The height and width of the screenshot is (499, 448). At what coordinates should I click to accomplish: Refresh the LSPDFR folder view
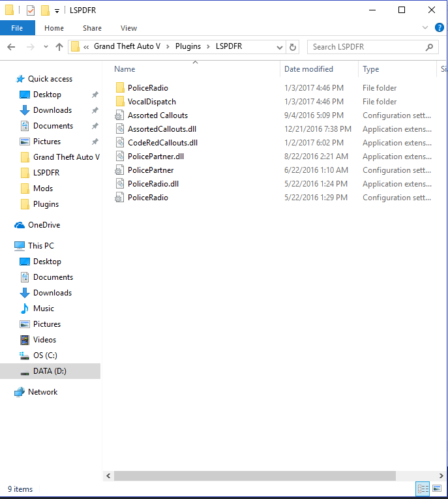point(293,48)
